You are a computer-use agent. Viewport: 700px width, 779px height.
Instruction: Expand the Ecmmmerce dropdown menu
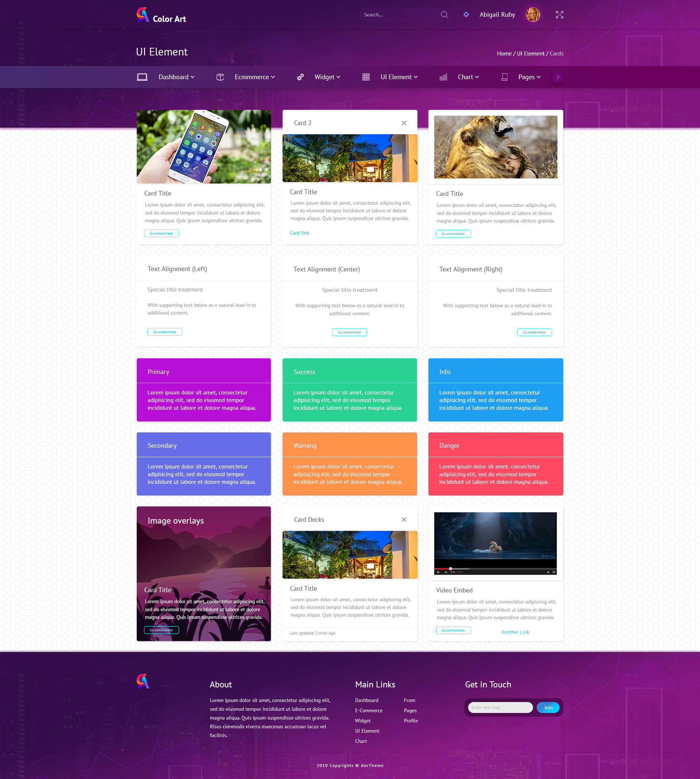coord(254,77)
